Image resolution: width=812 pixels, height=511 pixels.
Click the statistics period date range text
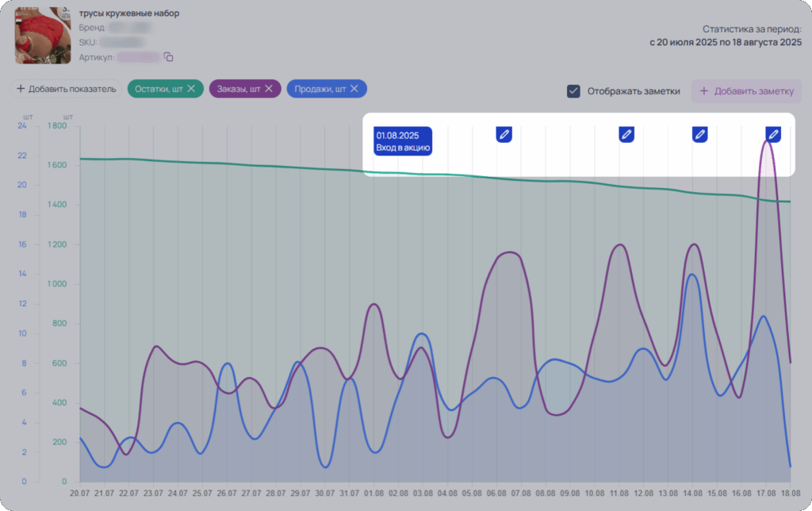(x=726, y=43)
